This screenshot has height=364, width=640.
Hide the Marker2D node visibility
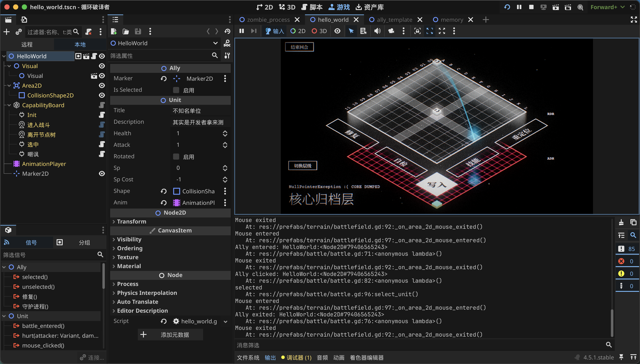(x=102, y=174)
